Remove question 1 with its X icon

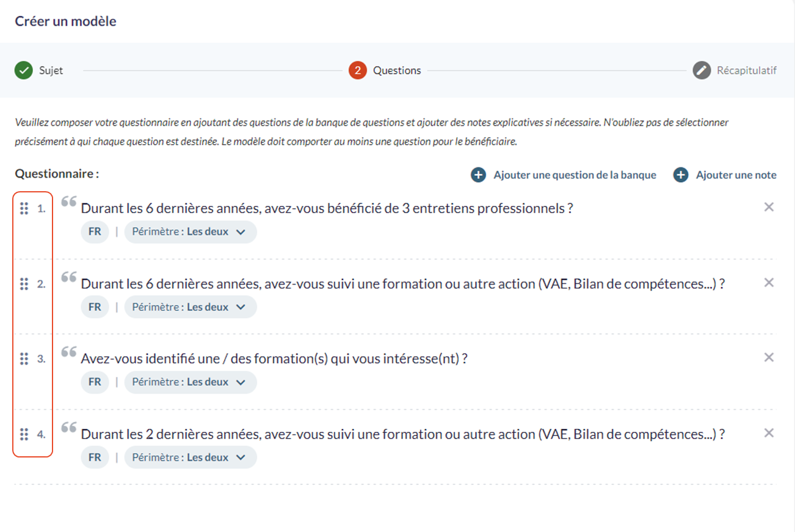pyautogui.click(x=769, y=207)
